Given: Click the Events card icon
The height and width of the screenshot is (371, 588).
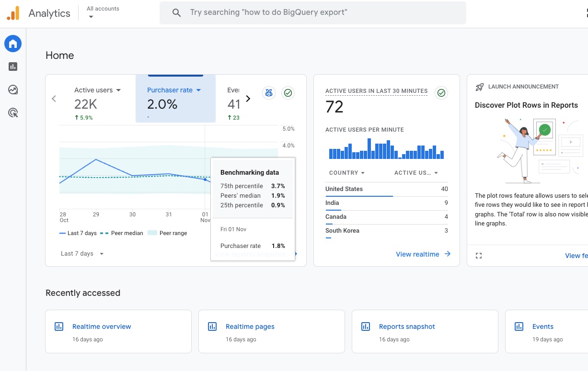Looking at the screenshot, I should (x=519, y=326).
